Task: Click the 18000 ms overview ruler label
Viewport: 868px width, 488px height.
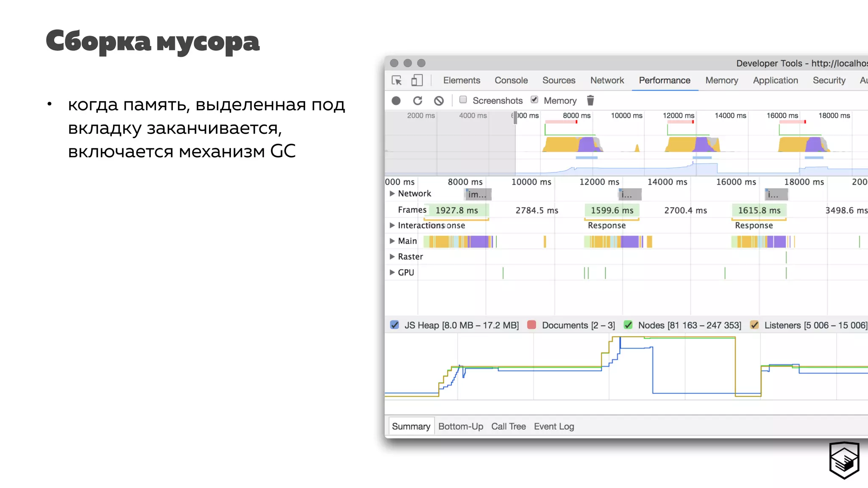Action: tap(834, 116)
